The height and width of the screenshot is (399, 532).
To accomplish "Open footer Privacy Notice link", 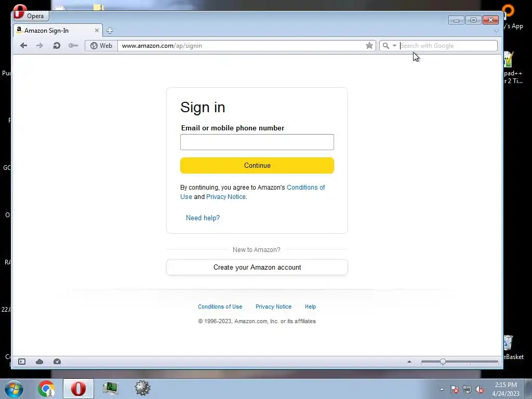I will tap(273, 307).
